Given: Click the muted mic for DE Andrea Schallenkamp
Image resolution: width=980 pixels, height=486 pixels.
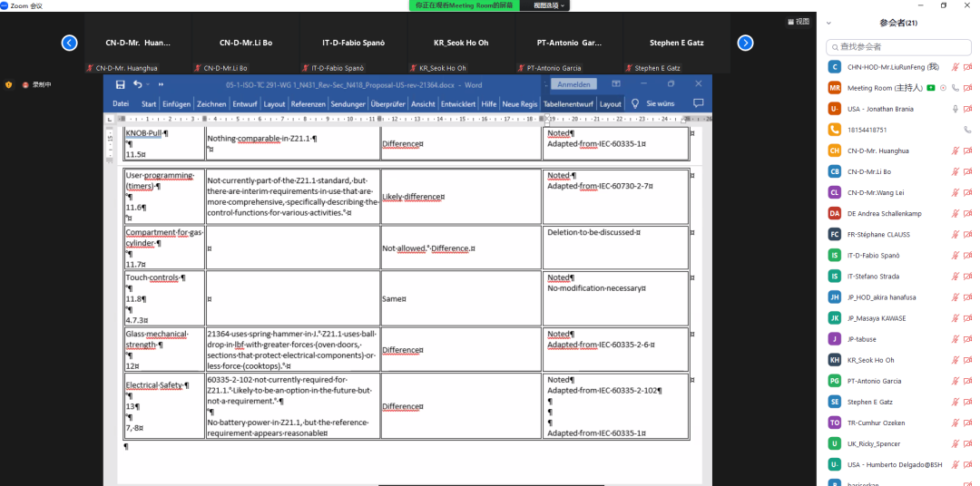Looking at the screenshot, I should [955, 214].
